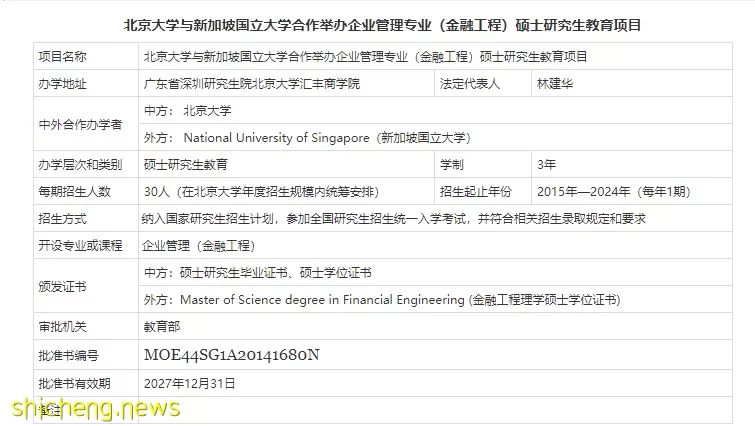Image resolution: width=755 pixels, height=426 pixels.
Task: Click the address 广东省深圳研究生院北京大学汇丰商学院
Action: [x=252, y=84]
